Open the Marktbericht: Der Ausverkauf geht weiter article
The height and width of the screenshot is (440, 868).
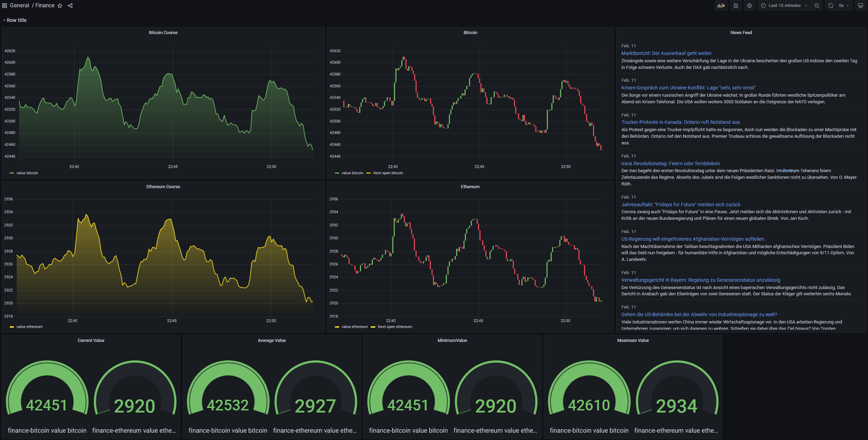(666, 53)
